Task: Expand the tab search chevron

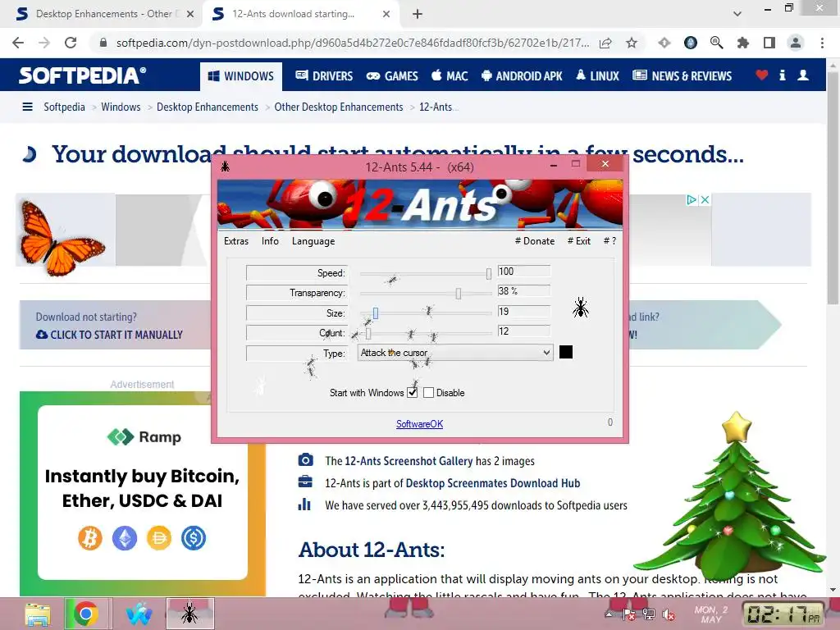Action: (737, 15)
